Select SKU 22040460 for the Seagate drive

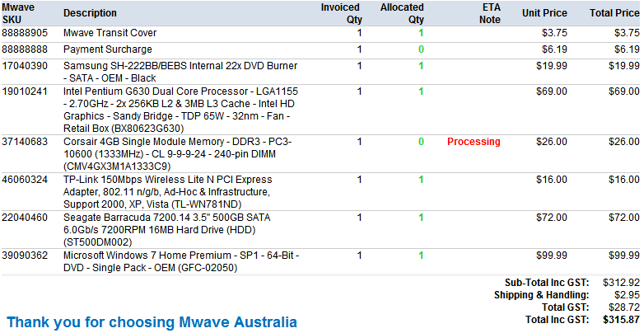click(x=25, y=218)
